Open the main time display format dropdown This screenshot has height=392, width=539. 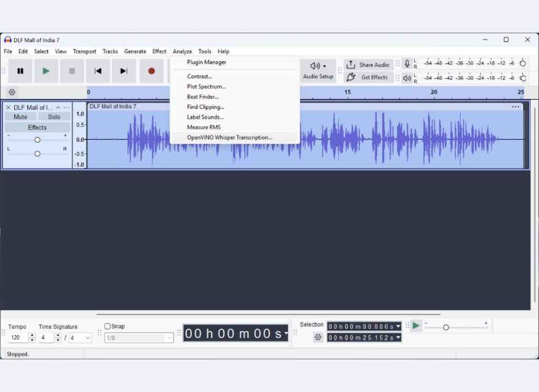click(x=286, y=333)
